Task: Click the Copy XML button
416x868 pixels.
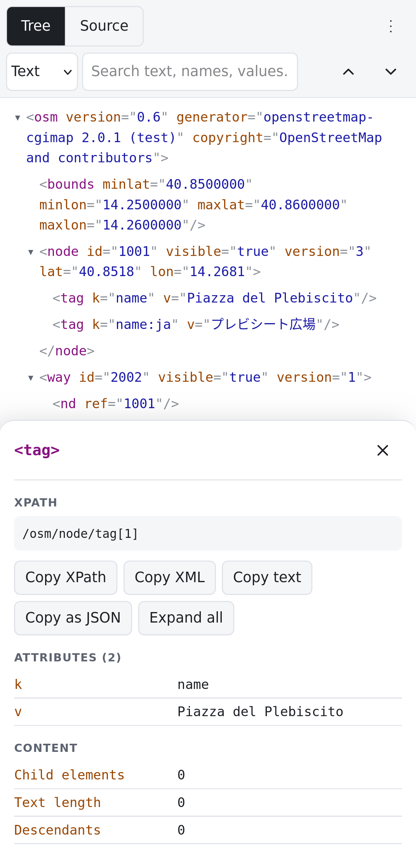Action: click(170, 578)
